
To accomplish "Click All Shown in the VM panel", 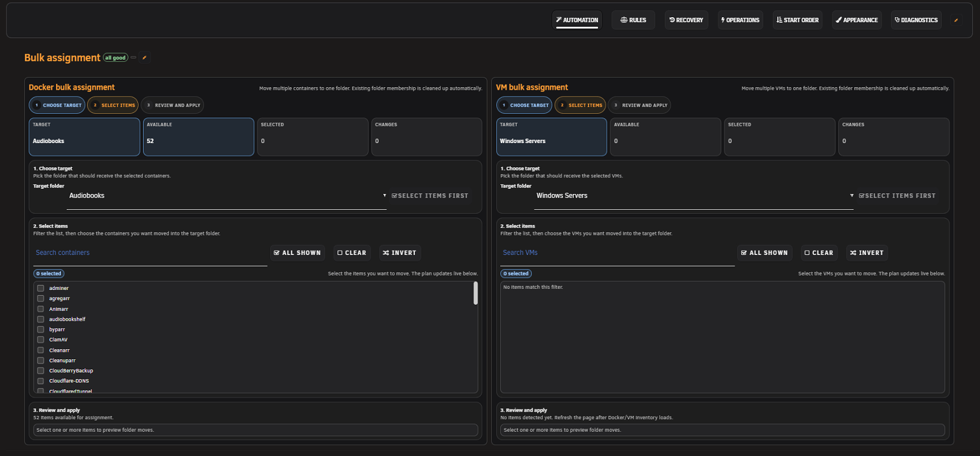I will pos(765,252).
